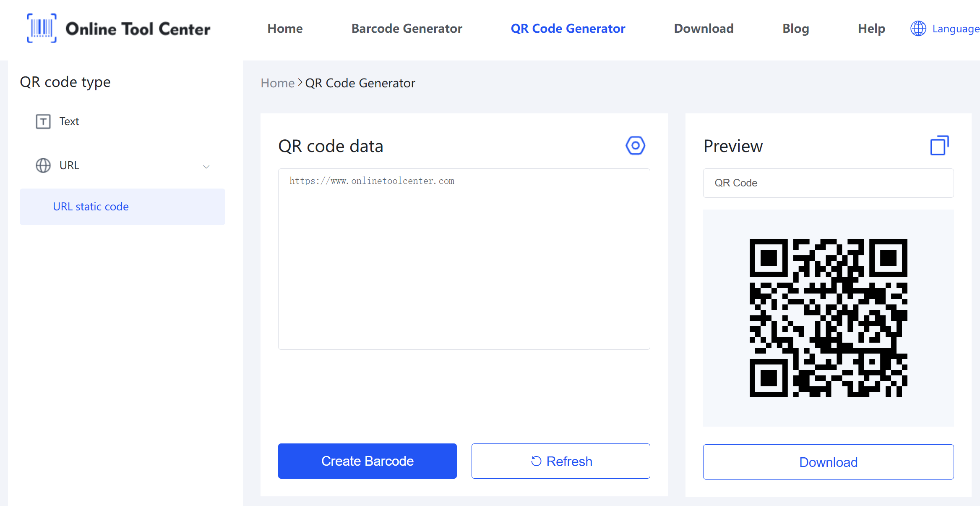Click the Create Barcode button

[x=367, y=461]
